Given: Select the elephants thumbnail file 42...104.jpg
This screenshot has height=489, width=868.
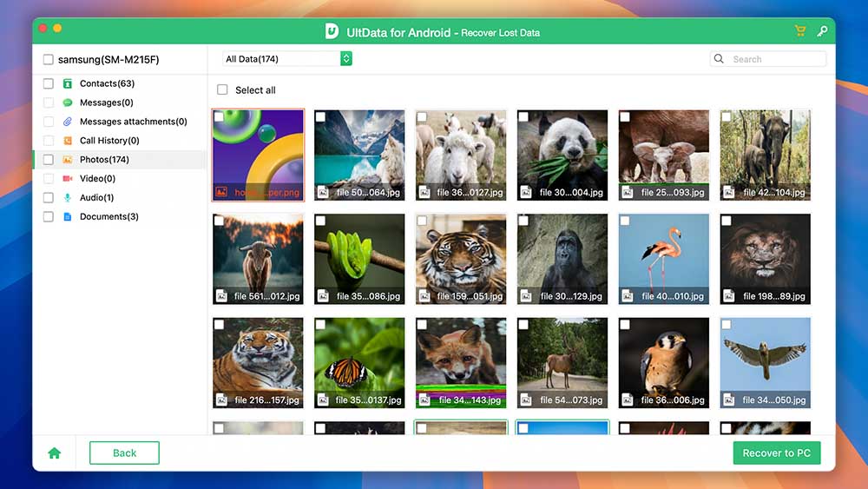Looking at the screenshot, I should coord(765,155).
